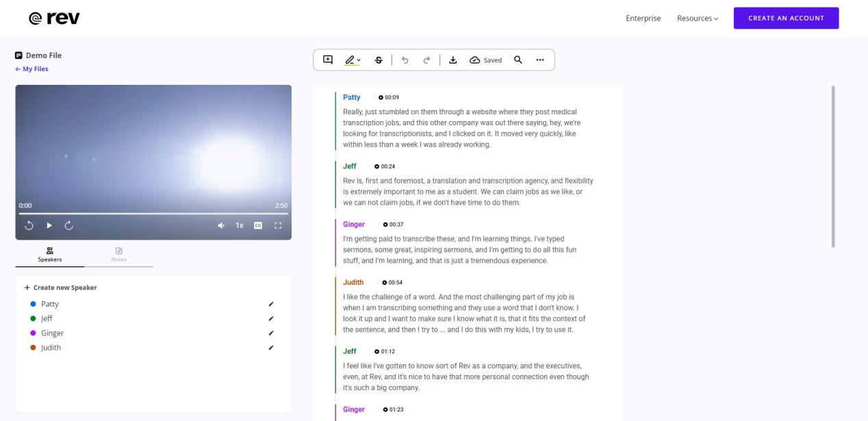The image size is (868, 421).
Task: Click Ginger speaker label at 00:37
Action: click(x=354, y=225)
